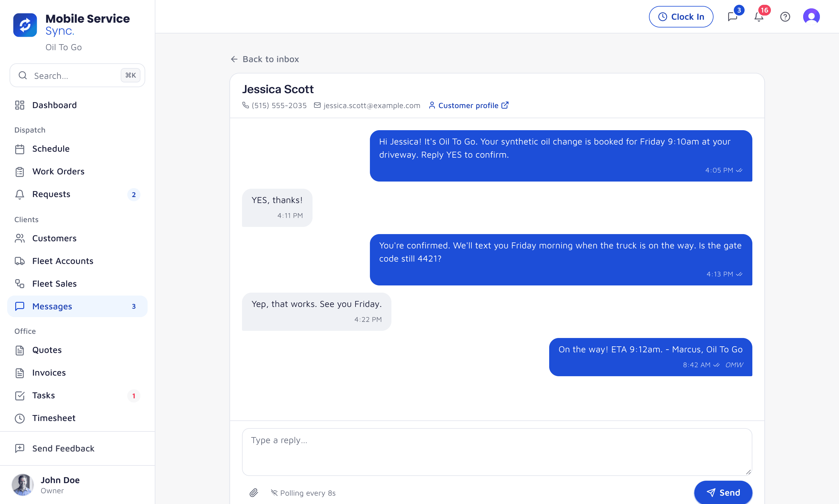Screen dimensions: 839x504
Task: Go to Dashboard in the sidebar
Action: pyautogui.click(x=77, y=105)
